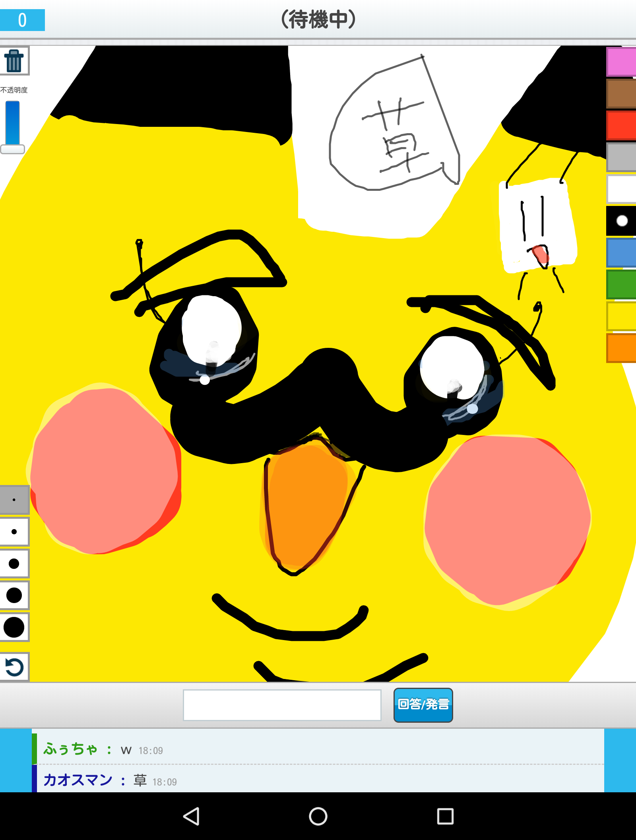This screenshot has width=636, height=840.
Task: Tap the Android back navigation button
Action: coord(191,816)
